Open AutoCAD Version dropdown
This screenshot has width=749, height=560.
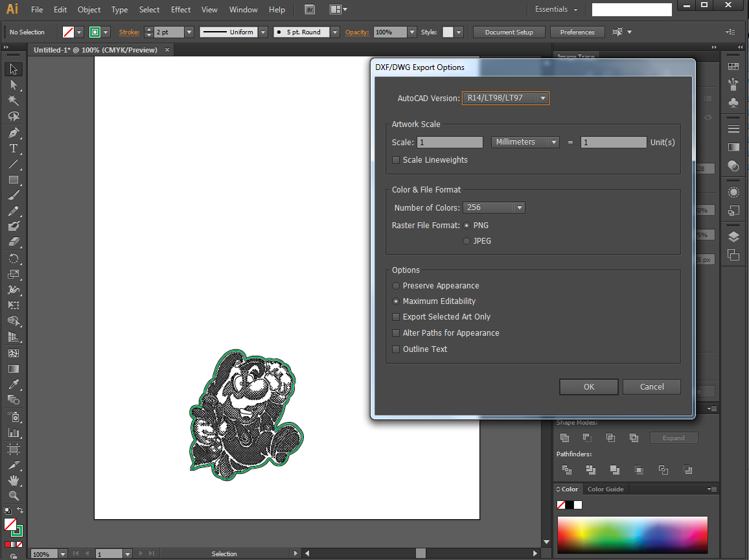coord(505,98)
